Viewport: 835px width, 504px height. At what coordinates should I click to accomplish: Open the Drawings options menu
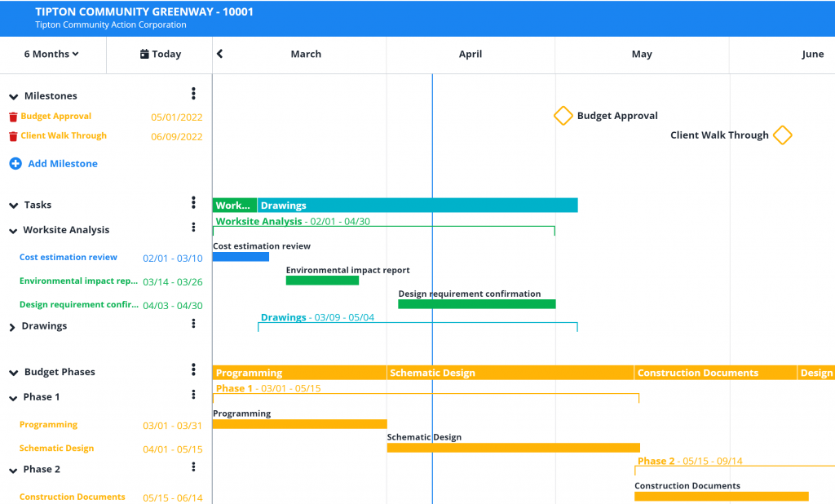[193, 323]
